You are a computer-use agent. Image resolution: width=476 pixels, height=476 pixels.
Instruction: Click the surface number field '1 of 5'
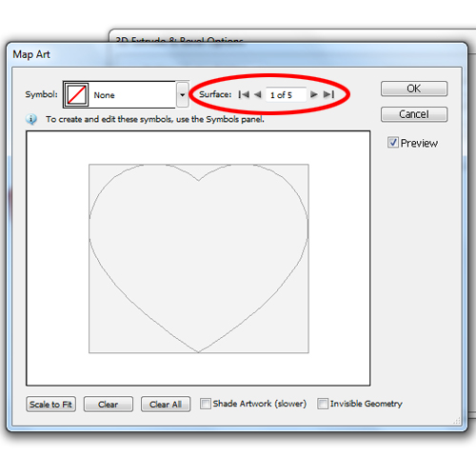pos(286,94)
